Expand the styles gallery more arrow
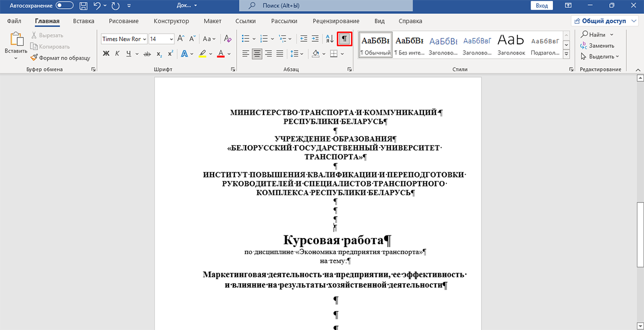Viewport: 644px width, 330px height. tap(566, 54)
